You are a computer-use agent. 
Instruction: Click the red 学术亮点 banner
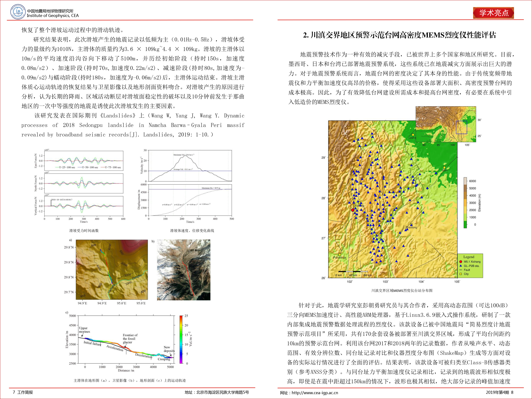click(493, 13)
